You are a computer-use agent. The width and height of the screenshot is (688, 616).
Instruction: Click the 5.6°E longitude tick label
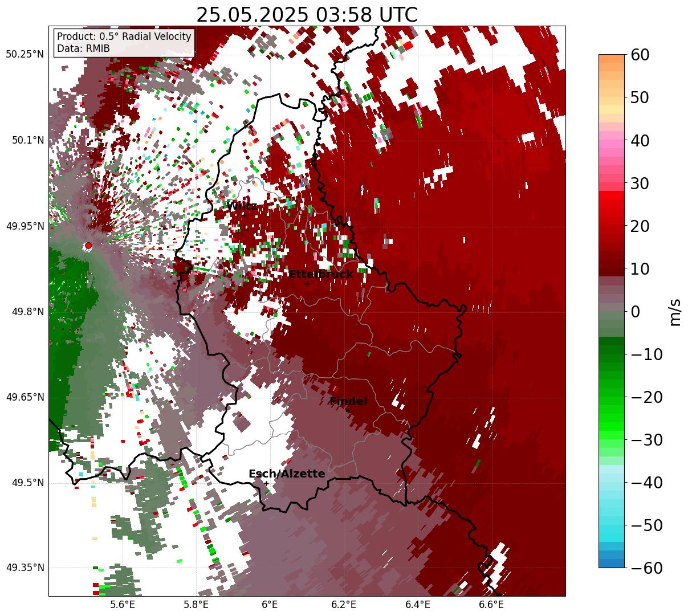click(123, 605)
